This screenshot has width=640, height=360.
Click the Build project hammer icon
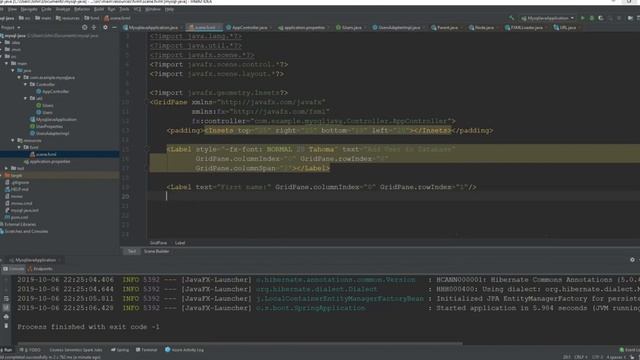pos(511,18)
